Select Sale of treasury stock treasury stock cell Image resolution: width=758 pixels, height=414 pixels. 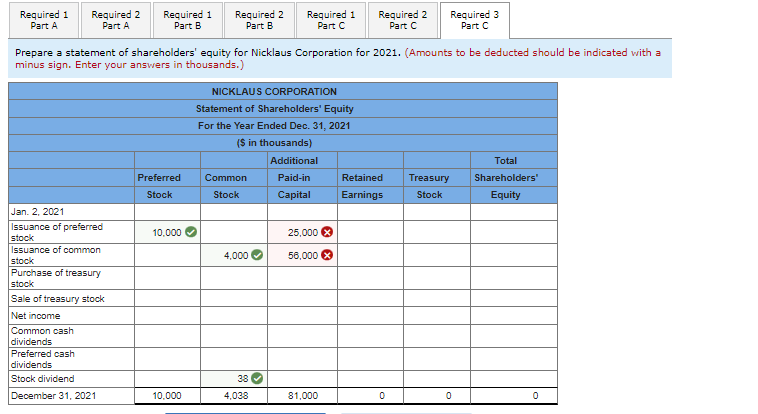tap(437, 298)
